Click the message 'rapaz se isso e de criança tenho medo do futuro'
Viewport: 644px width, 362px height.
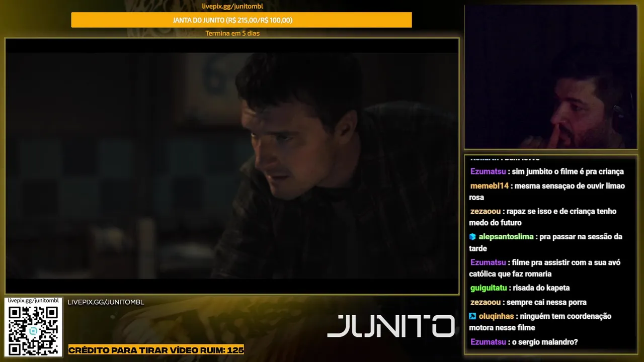(543, 217)
